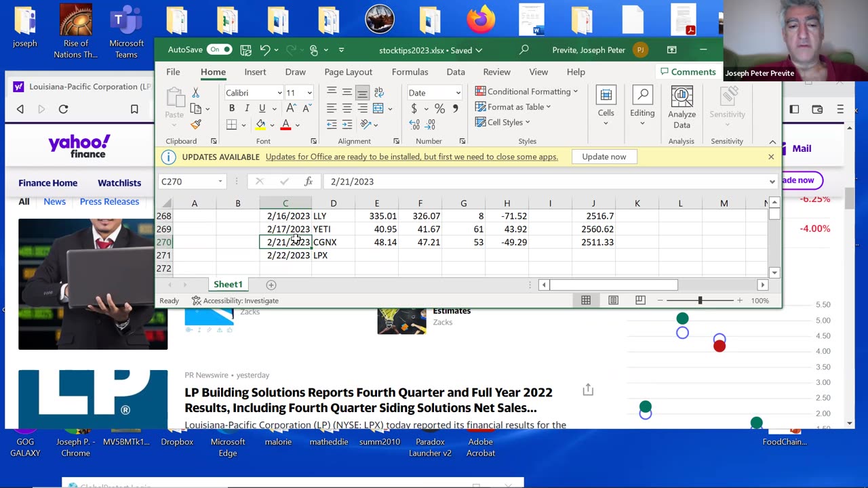Apply Percent Style format
The image size is (868, 488).
point(439,108)
